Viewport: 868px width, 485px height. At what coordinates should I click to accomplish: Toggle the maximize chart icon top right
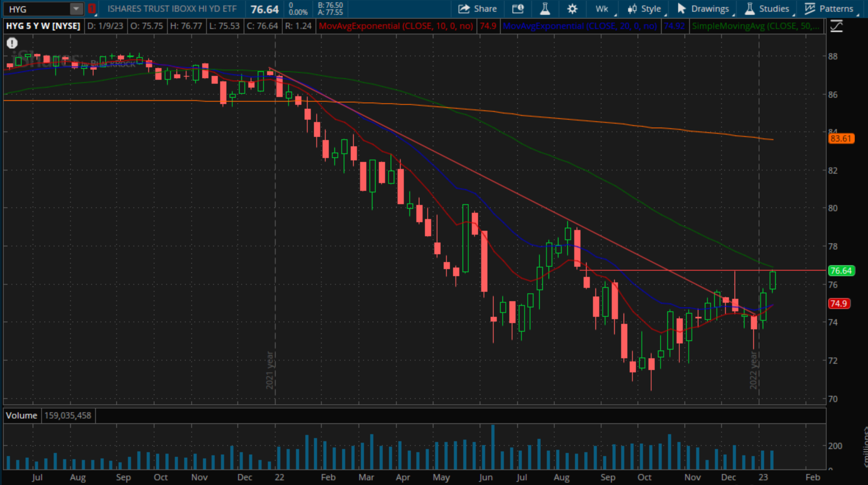[837, 26]
